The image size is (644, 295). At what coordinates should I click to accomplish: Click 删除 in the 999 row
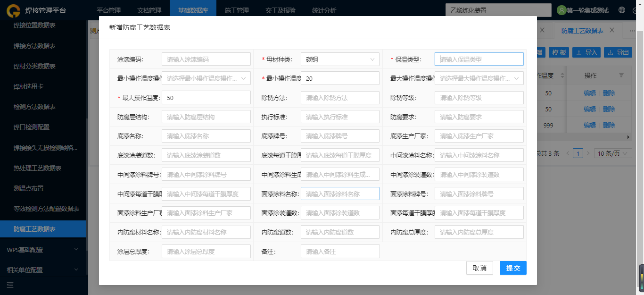(609, 125)
